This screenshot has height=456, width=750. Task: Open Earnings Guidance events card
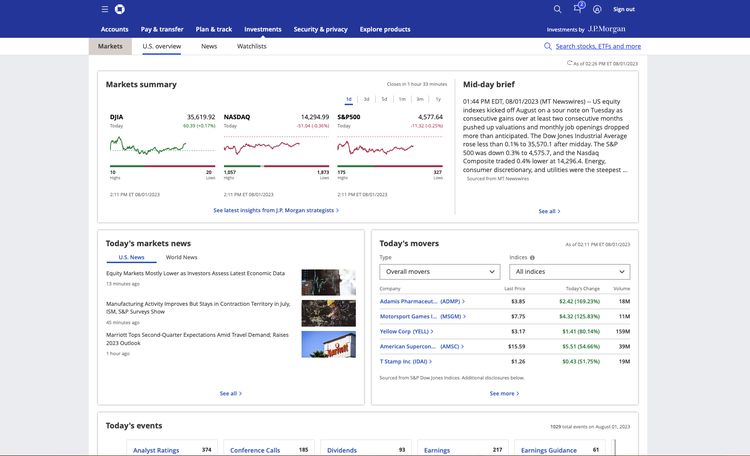[x=560, y=448]
